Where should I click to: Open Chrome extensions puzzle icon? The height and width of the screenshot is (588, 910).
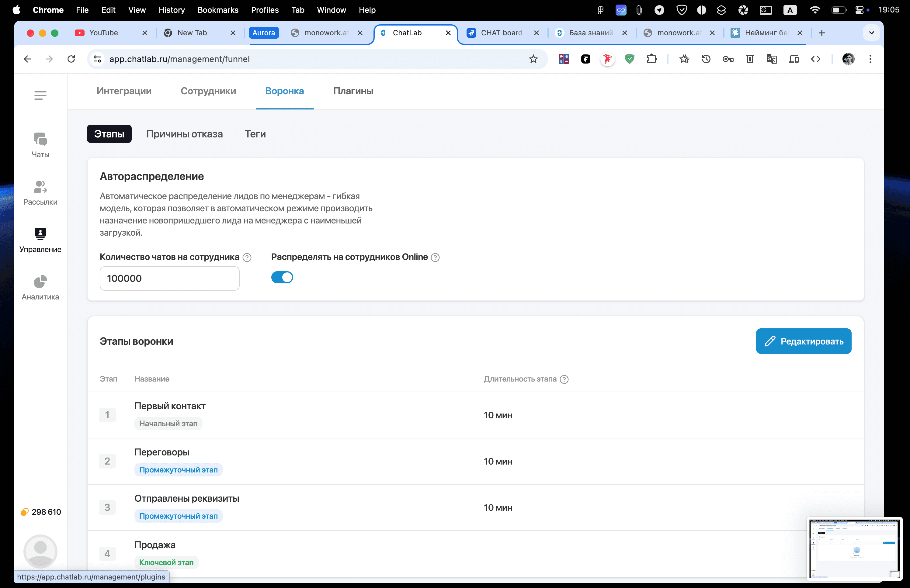coord(651,59)
